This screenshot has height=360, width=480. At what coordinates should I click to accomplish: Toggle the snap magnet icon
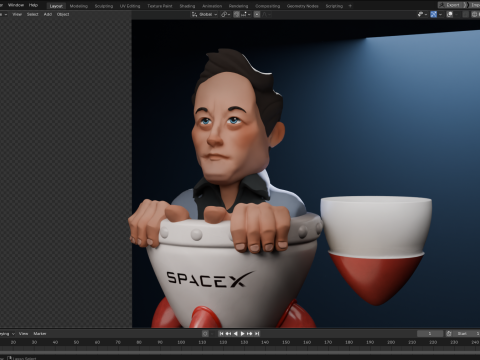[236, 14]
